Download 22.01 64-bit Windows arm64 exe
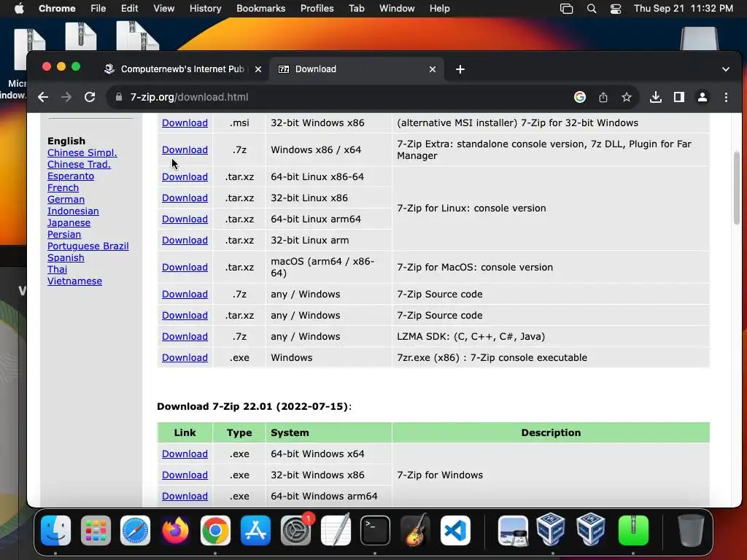The height and width of the screenshot is (560, 747). point(185,496)
